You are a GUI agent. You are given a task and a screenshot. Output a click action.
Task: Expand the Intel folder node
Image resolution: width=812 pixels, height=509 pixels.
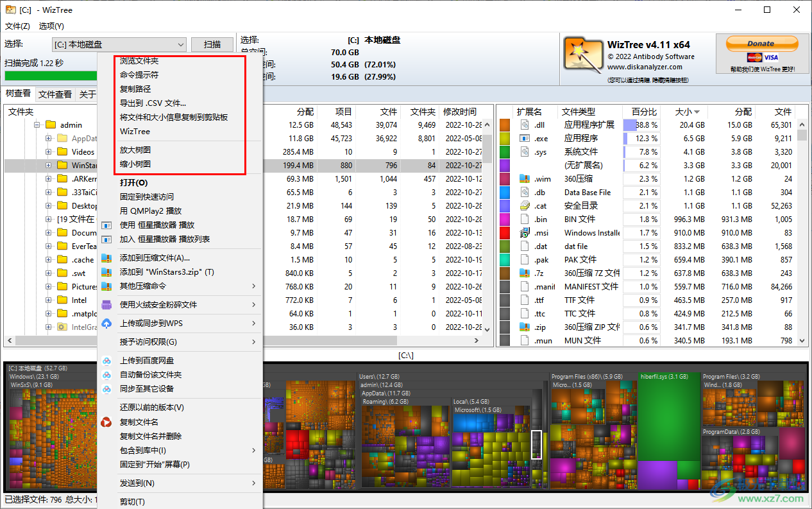click(x=49, y=300)
